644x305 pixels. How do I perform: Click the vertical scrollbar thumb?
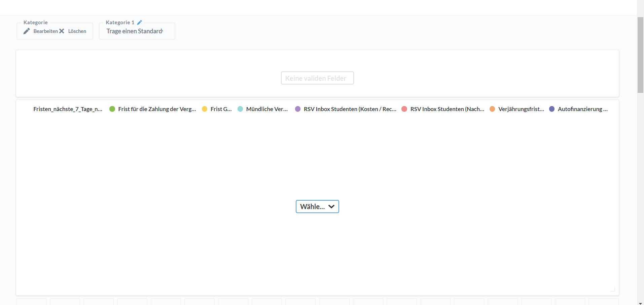click(x=640, y=55)
